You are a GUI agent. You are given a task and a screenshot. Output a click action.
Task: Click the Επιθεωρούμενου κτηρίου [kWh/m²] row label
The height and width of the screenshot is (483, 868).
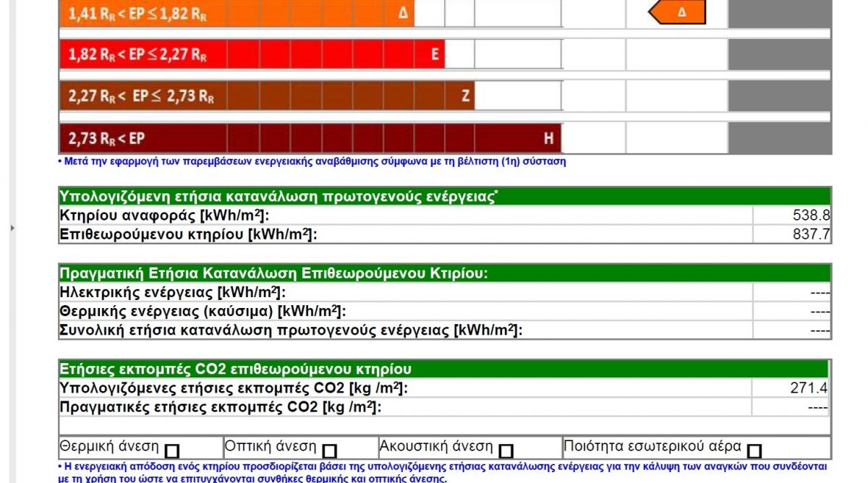click(189, 234)
